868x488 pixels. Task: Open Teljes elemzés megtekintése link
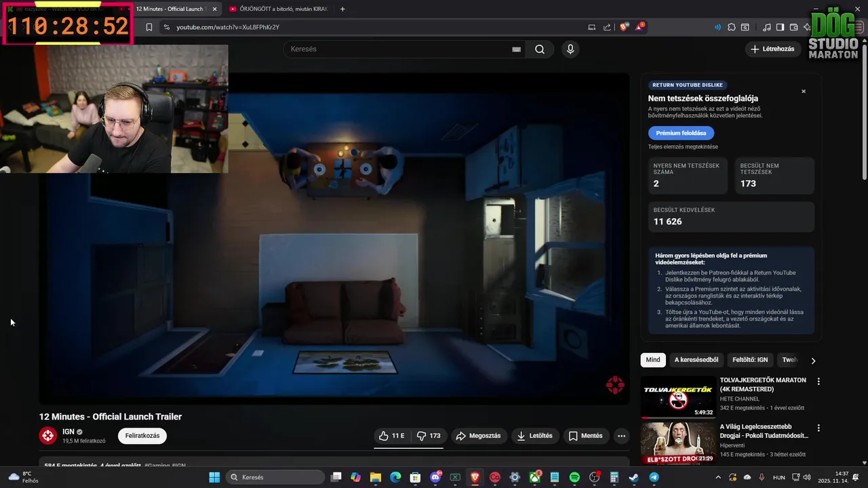click(683, 146)
